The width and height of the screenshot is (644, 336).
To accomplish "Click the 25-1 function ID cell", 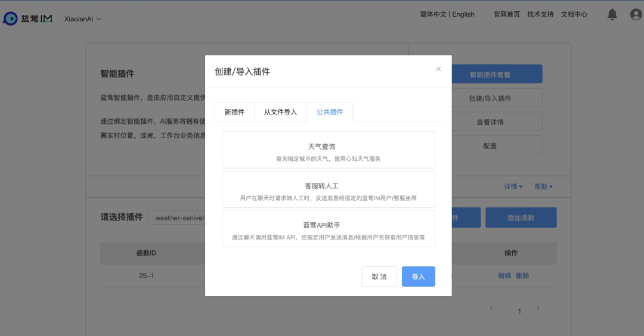I will (x=146, y=276).
